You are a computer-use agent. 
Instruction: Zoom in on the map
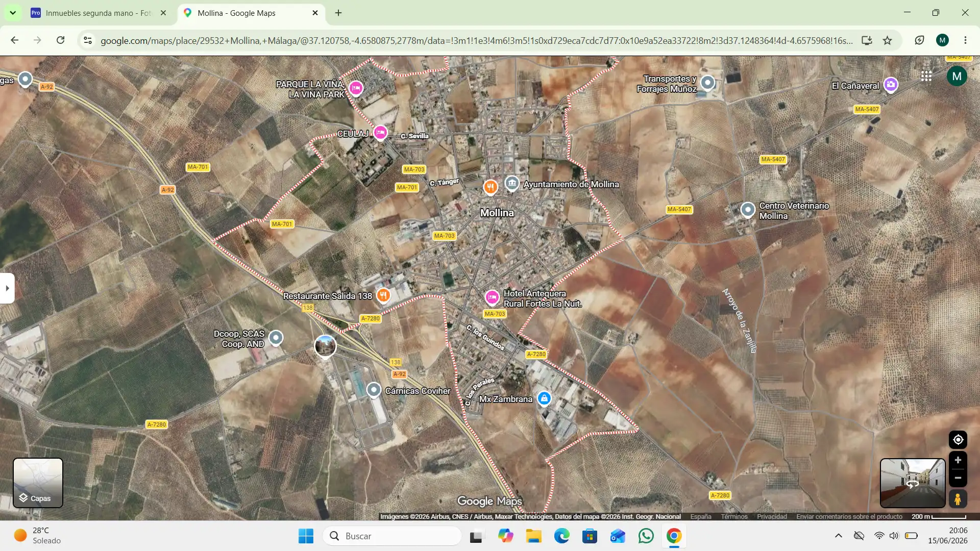point(958,460)
